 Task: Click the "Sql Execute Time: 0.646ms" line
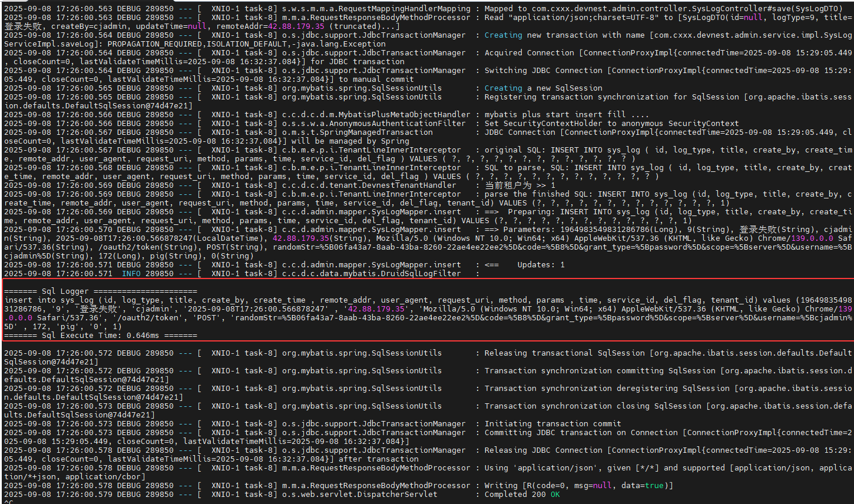100,336
